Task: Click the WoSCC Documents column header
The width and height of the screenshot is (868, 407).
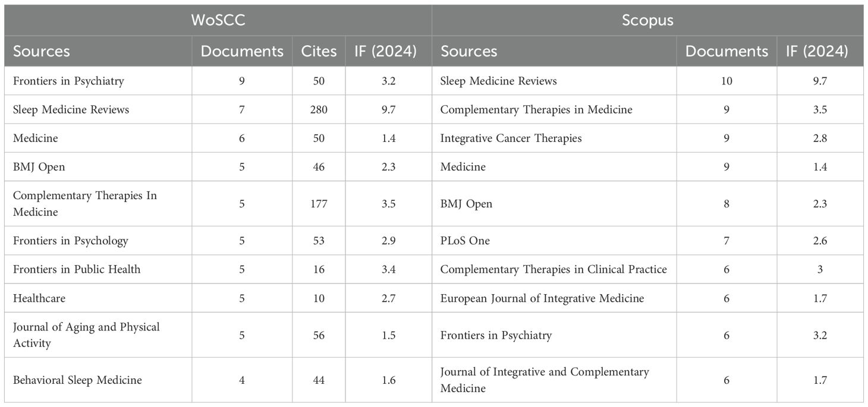Action: point(242,51)
